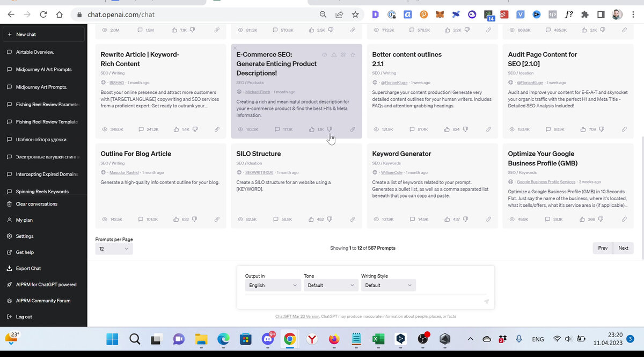Image resolution: width=644 pixels, height=357 pixels.
Task: Open Midjourney AI Art Prompts conversation
Action: (x=43, y=69)
